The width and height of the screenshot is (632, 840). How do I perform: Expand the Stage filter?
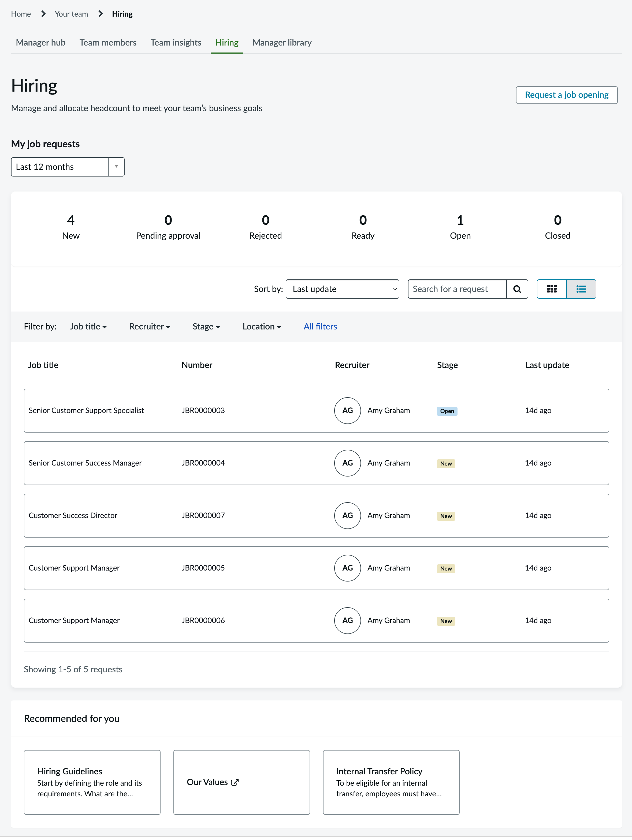coord(206,327)
